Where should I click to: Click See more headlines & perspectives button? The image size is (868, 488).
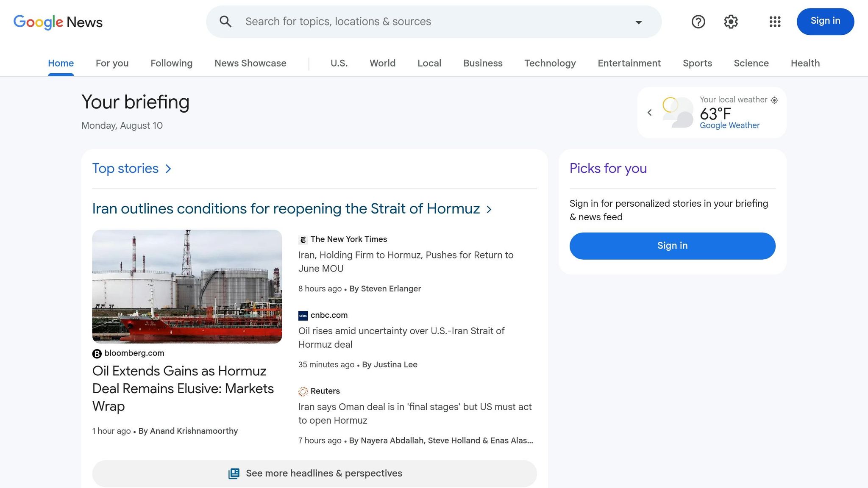(314, 474)
